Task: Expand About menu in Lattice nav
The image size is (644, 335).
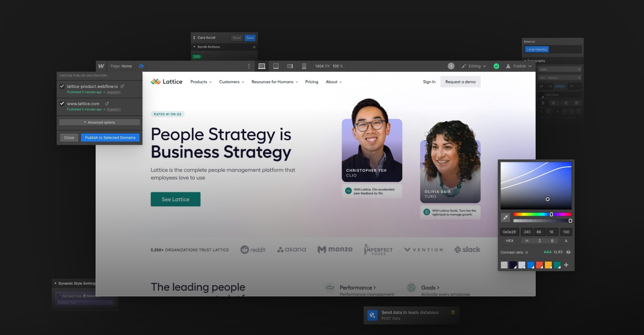Action: coord(334,82)
